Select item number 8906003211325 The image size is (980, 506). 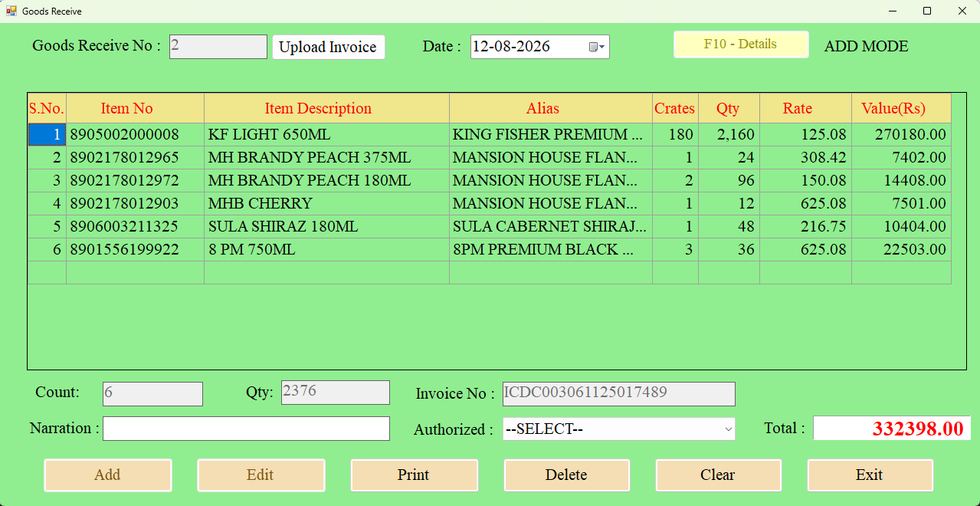[x=135, y=227]
